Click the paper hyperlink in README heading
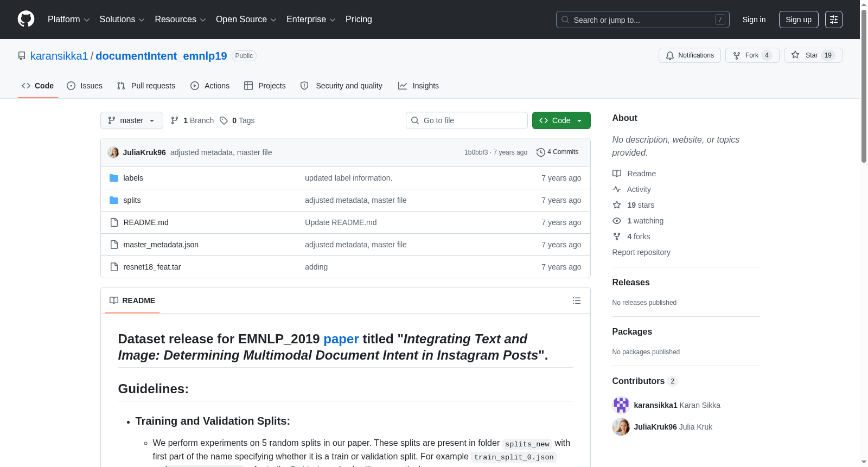This screenshot has height=467, width=868. pyautogui.click(x=341, y=339)
